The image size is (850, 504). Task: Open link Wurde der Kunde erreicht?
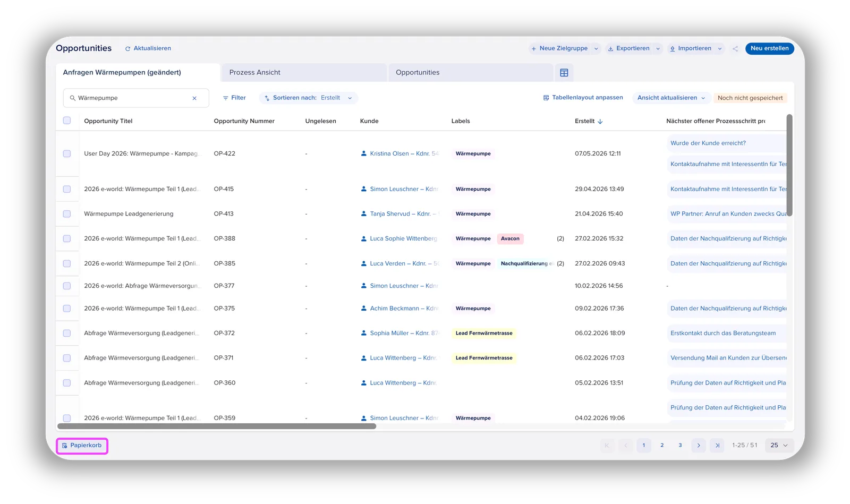pos(708,143)
